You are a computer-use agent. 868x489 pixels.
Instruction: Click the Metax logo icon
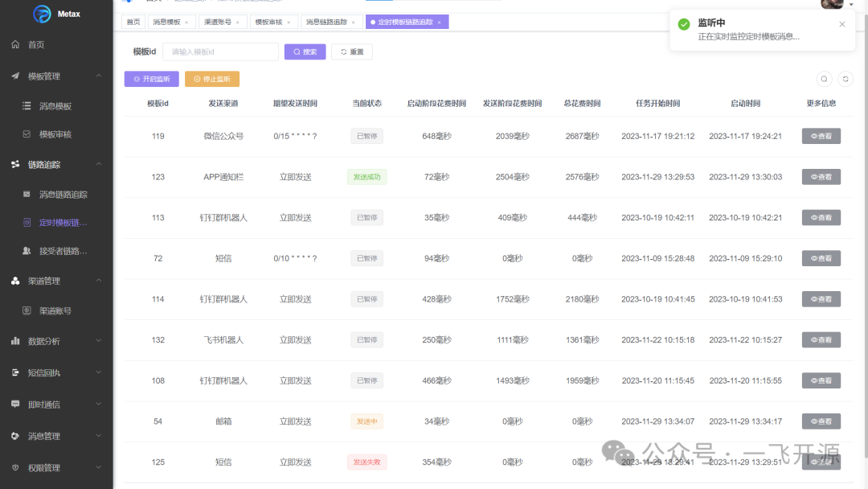click(x=42, y=14)
